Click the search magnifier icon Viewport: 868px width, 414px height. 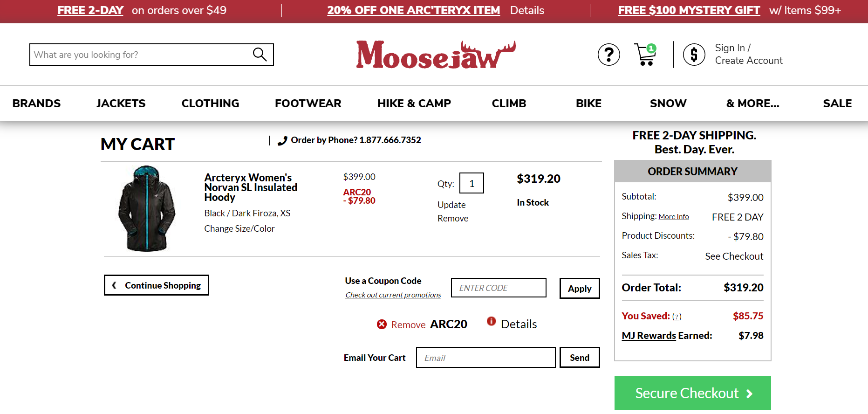[x=260, y=55]
